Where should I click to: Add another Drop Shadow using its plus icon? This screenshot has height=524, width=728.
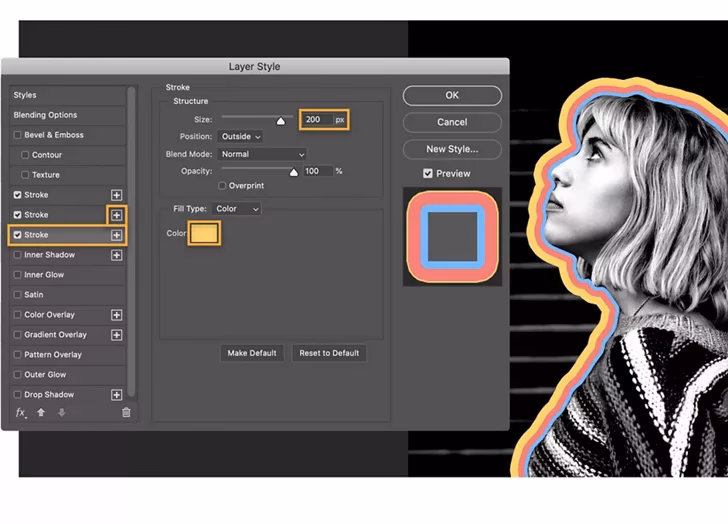click(x=117, y=395)
